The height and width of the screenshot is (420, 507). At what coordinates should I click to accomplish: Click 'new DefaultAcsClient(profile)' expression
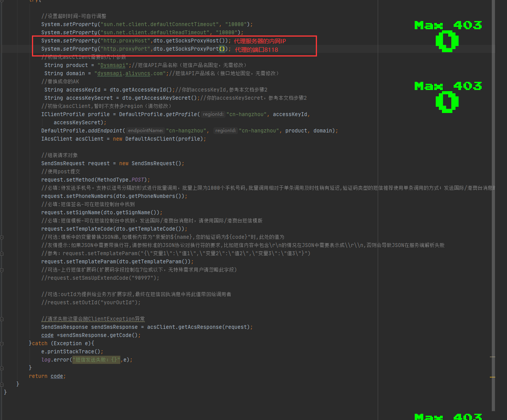tap(158, 139)
